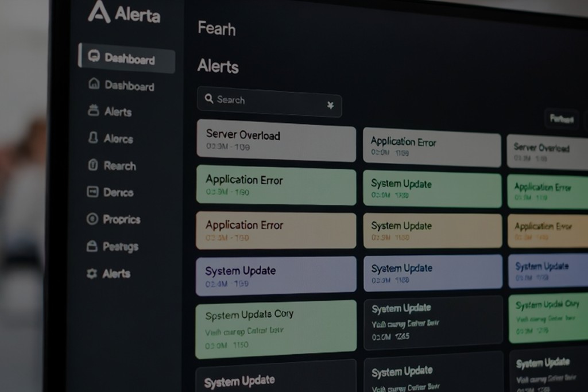
Task: Click the circle icon next to Proprics
Action: click(92, 219)
